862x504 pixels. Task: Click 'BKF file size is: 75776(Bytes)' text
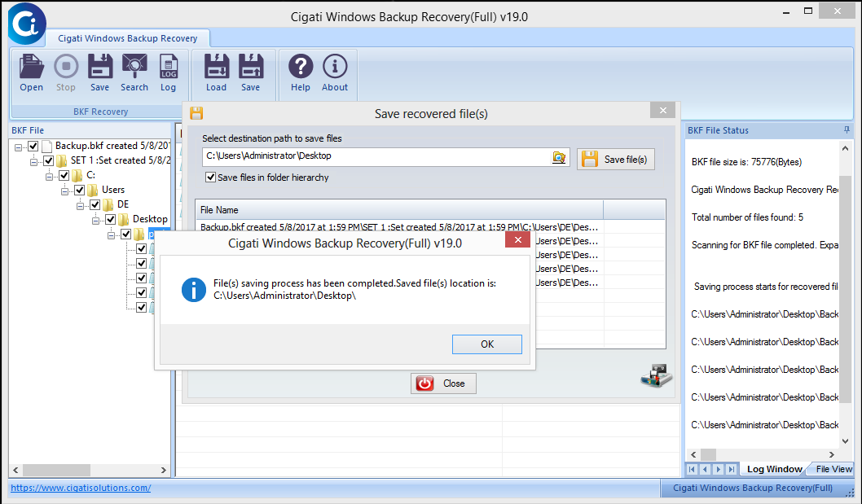point(746,162)
